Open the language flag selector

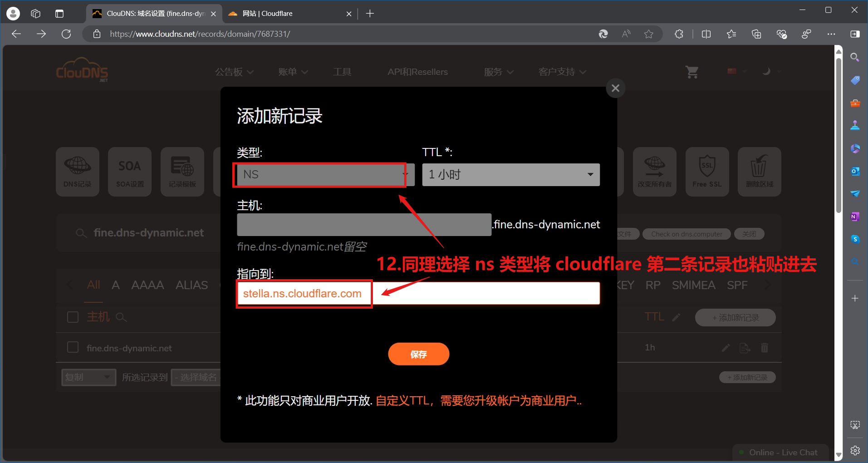tap(736, 71)
